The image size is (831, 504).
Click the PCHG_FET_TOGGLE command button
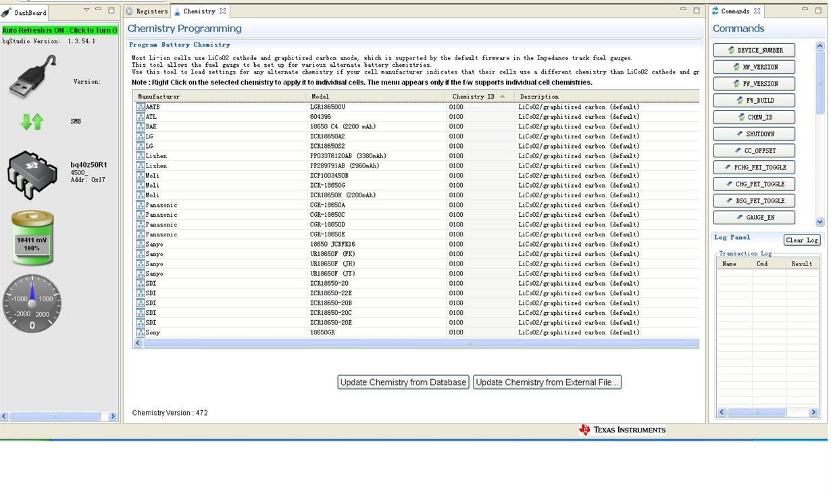[x=754, y=167]
